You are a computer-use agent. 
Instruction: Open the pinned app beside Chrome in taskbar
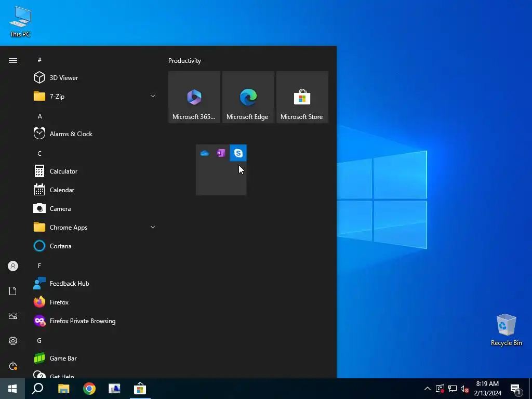[x=114, y=389]
